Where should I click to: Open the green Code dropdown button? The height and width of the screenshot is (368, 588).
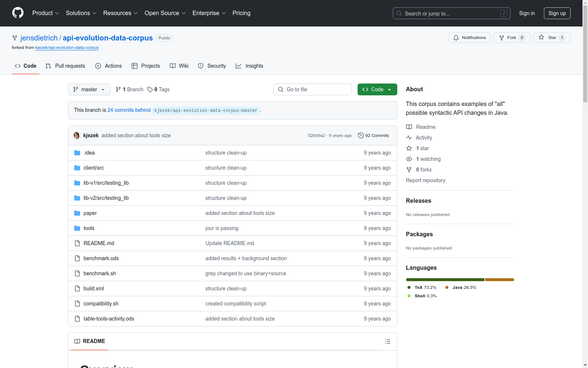click(x=377, y=89)
